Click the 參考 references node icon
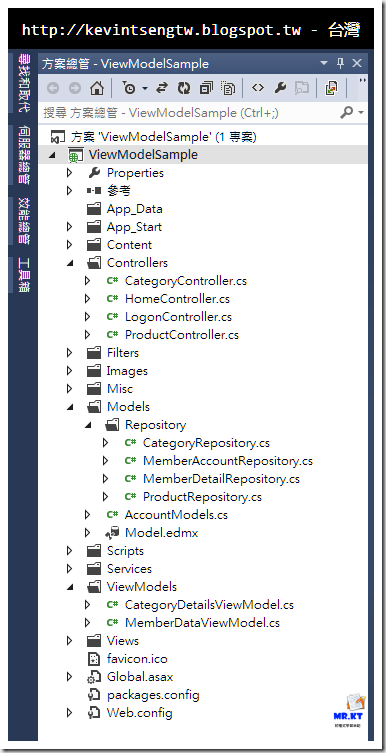 tap(94, 191)
